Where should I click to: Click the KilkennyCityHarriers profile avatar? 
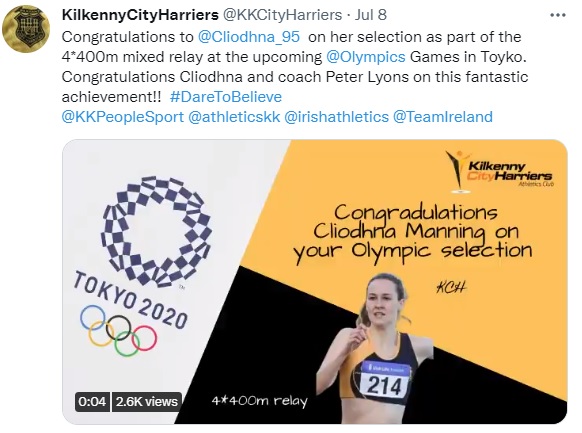click(26, 29)
